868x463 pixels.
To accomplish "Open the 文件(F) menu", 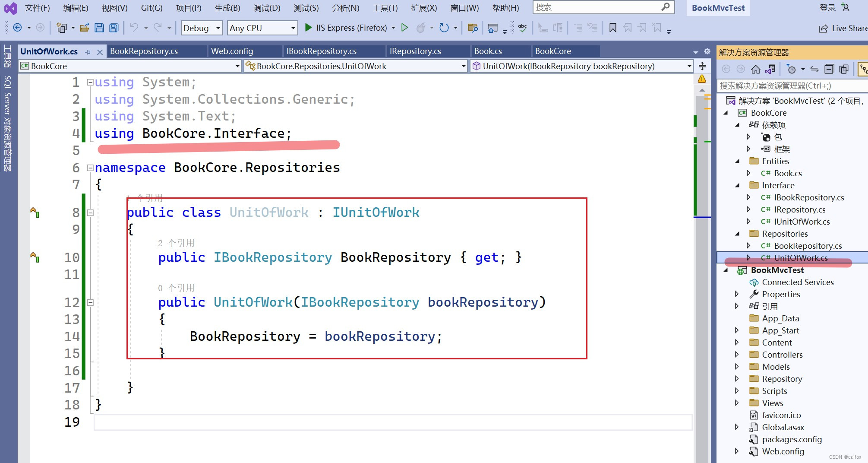I will (38, 8).
